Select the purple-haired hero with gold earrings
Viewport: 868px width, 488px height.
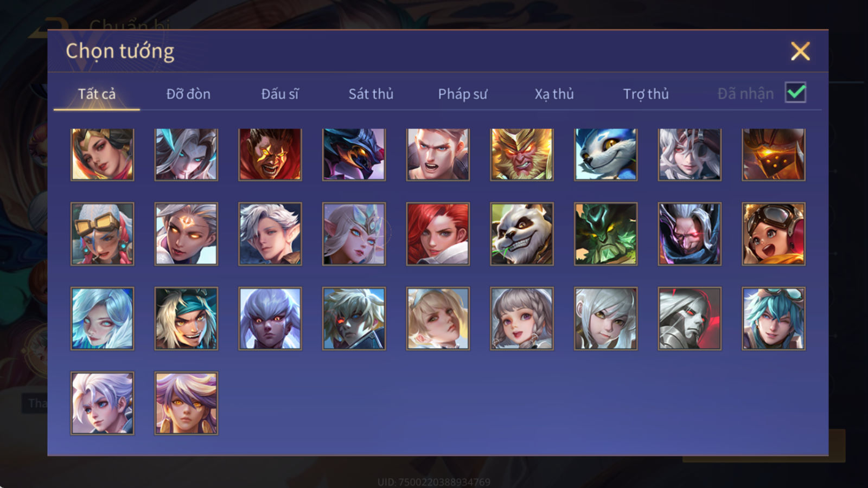(186, 403)
